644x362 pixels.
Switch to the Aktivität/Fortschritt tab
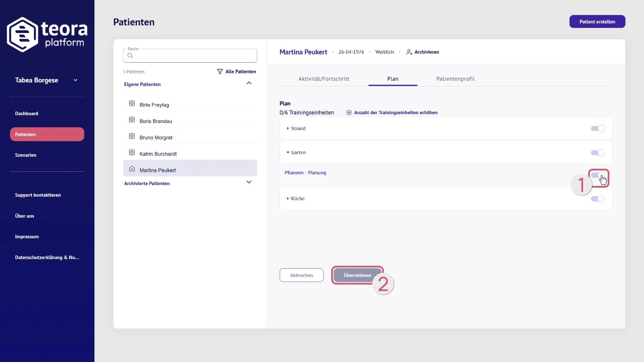324,79
